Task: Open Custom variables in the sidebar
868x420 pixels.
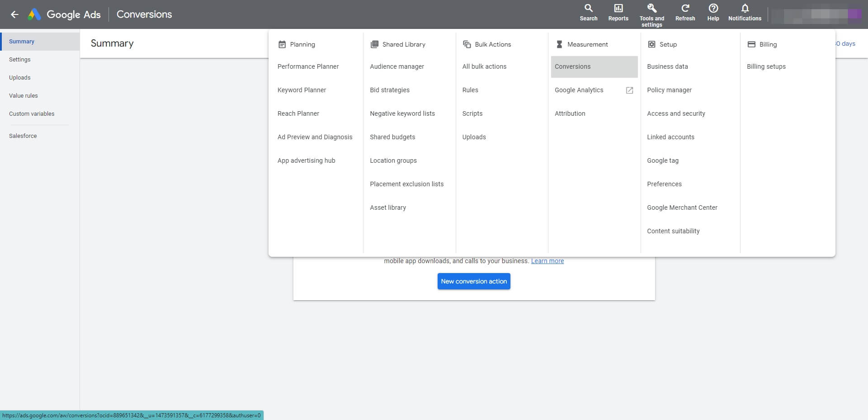Action: (x=40, y=114)
